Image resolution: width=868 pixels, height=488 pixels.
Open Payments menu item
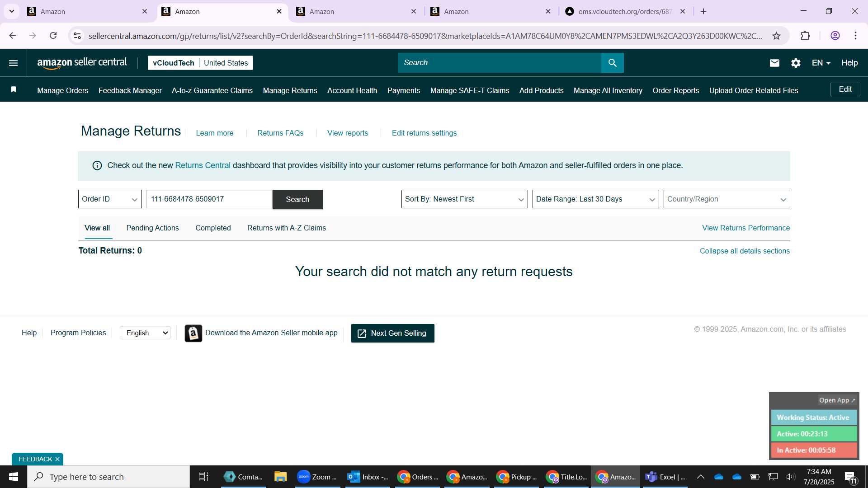404,90
